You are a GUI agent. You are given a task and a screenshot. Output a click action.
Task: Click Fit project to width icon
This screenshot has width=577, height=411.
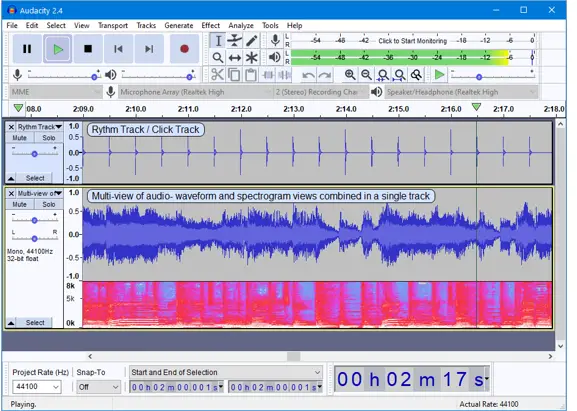(400, 75)
